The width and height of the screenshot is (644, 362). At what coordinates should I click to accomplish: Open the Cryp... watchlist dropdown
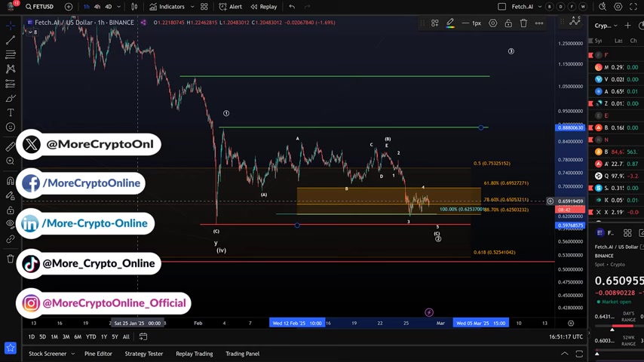click(606, 26)
